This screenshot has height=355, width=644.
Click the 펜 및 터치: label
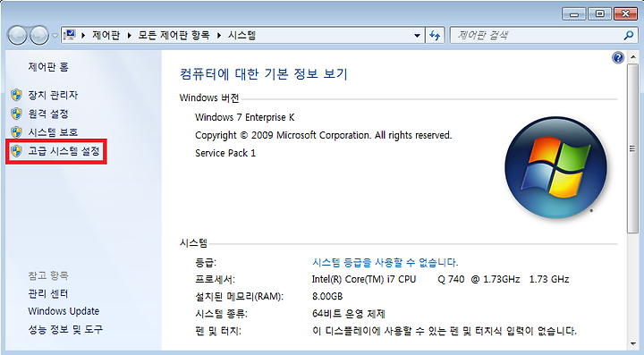[x=218, y=331]
